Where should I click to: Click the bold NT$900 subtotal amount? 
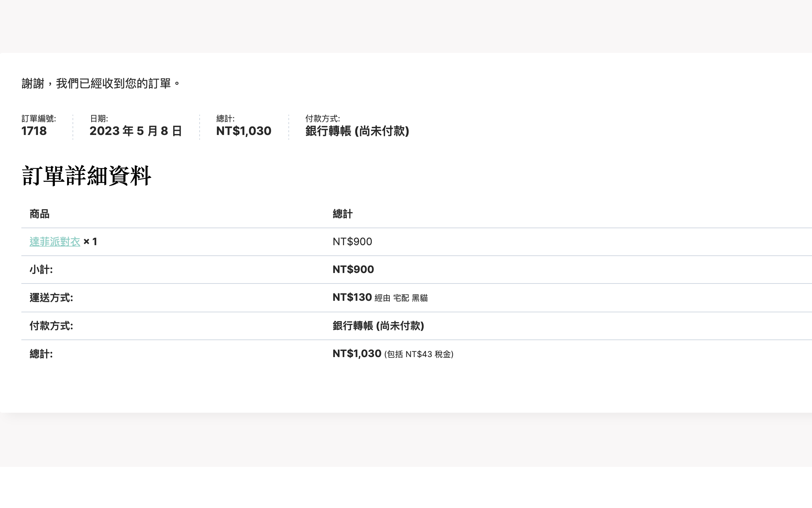pyautogui.click(x=353, y=270)
